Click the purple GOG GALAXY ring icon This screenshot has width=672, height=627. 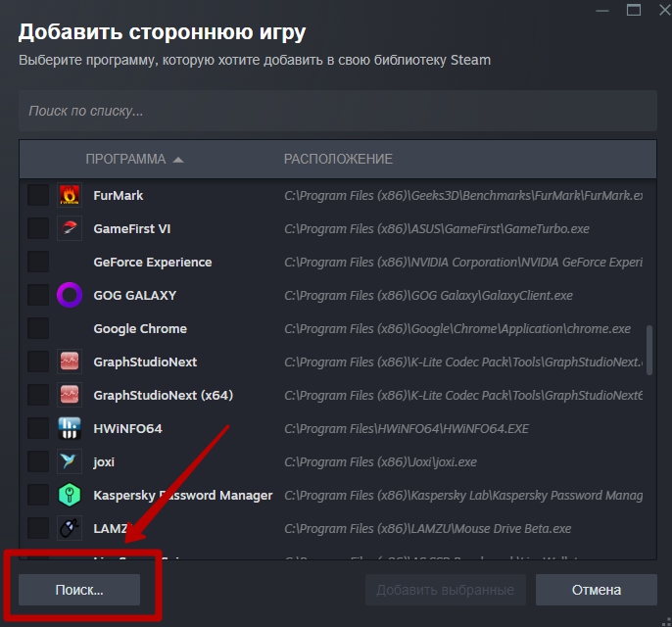69,295
